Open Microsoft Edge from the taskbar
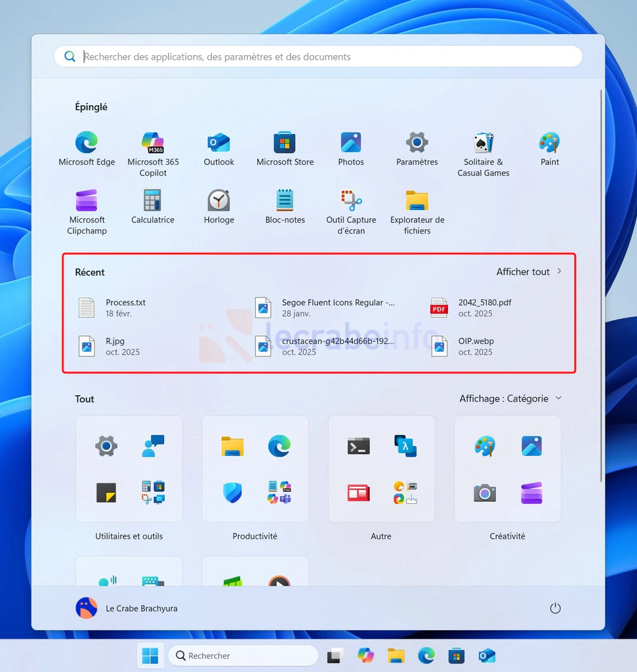 426,656
